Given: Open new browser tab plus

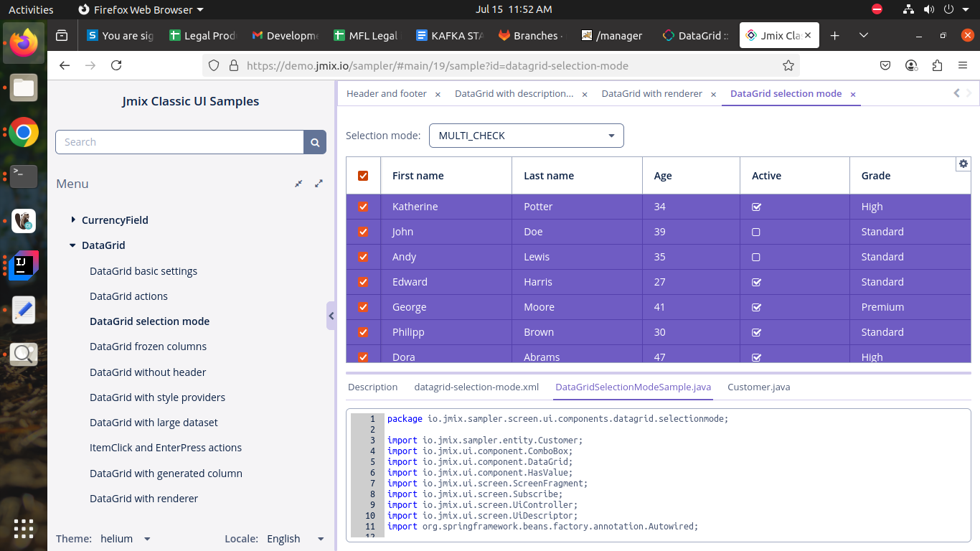Looking at the screenshot, I should [x=834, y=35].
